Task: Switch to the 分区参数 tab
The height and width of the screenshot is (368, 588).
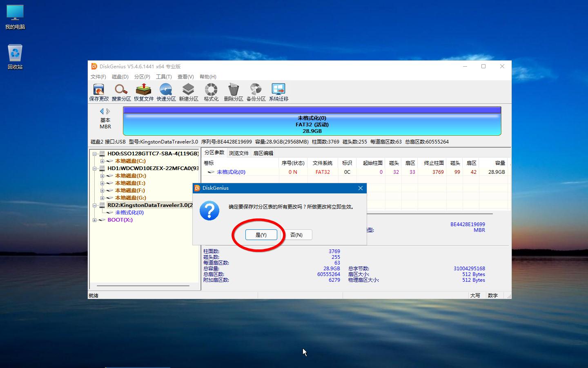Action: (214, 153)
